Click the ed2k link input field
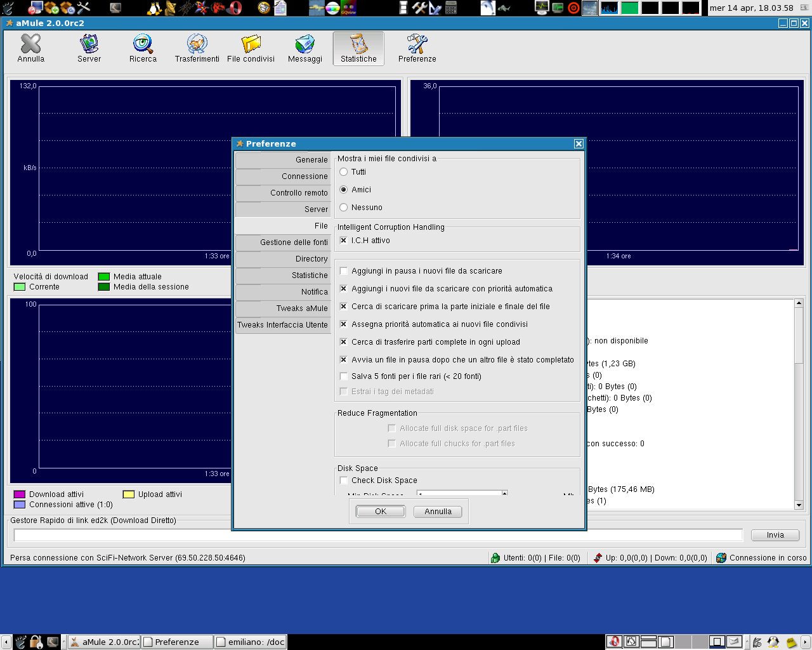The width and height of the screenshot is (812, 650). click(378, 535)
